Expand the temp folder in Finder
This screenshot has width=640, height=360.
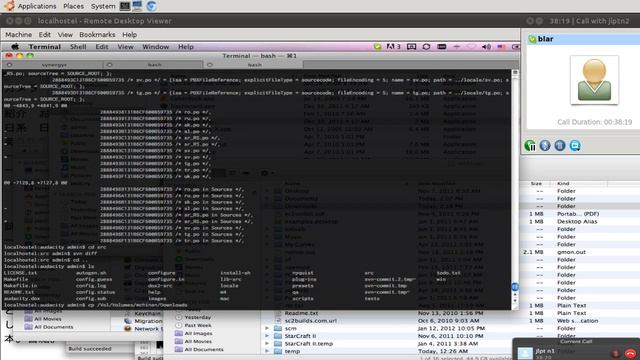point(267,351)
